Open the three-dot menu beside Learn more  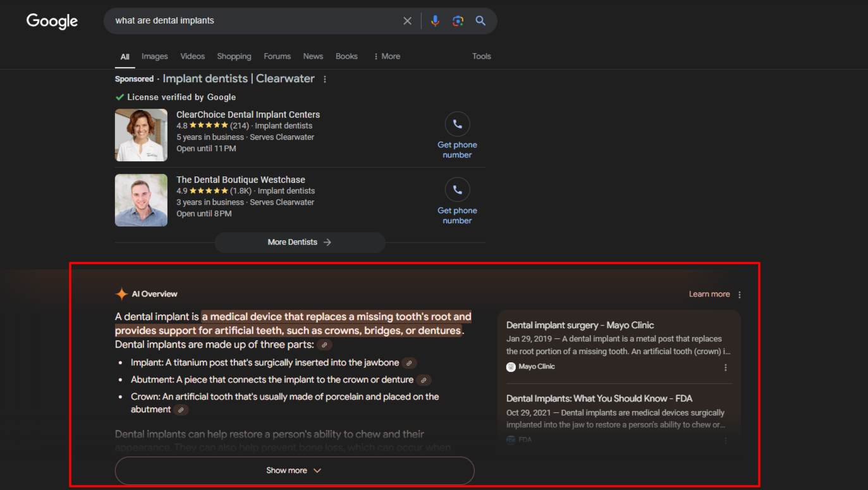(x=740, y=294)
